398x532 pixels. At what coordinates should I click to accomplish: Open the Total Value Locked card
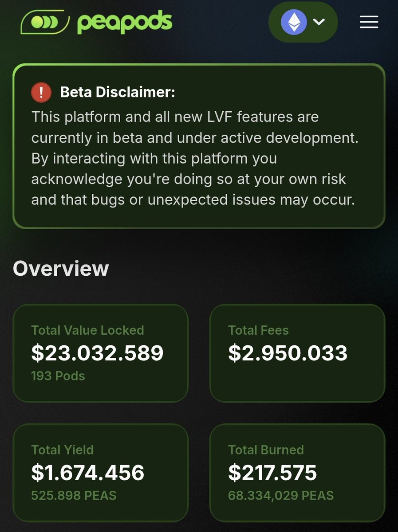pos(101,353)
